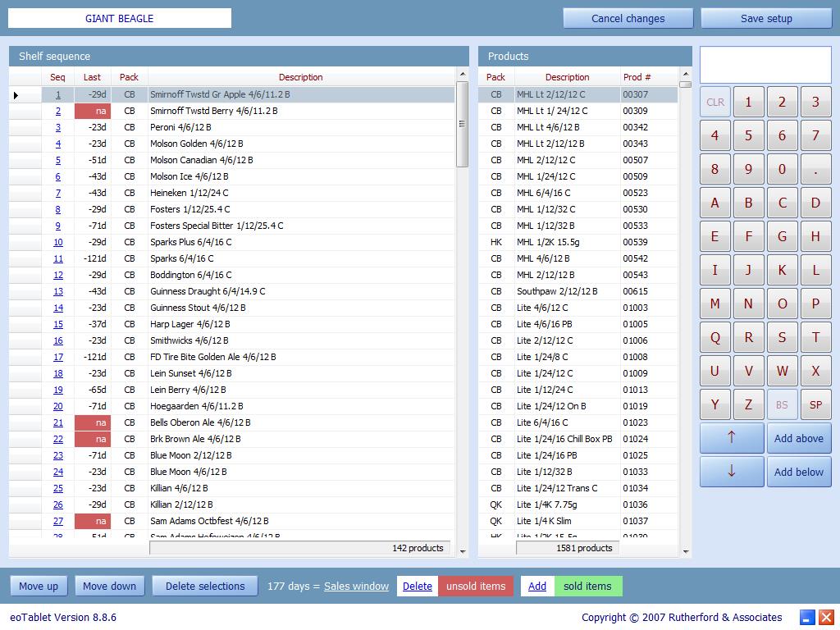Open sequence link 27
This screenshot has width=840, height=630.
(x=58, y=521)
